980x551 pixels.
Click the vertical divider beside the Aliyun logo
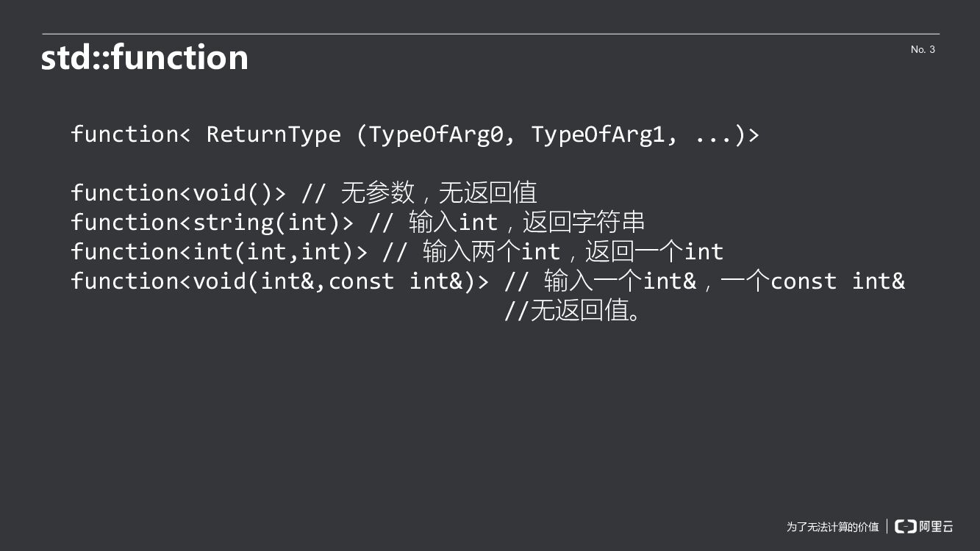(x=887, y=526)
